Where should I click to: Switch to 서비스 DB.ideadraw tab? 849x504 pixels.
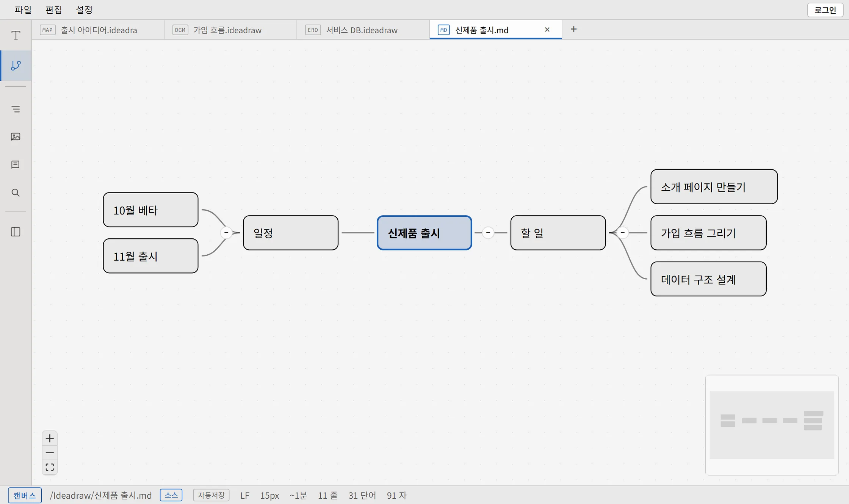point(363,30)
